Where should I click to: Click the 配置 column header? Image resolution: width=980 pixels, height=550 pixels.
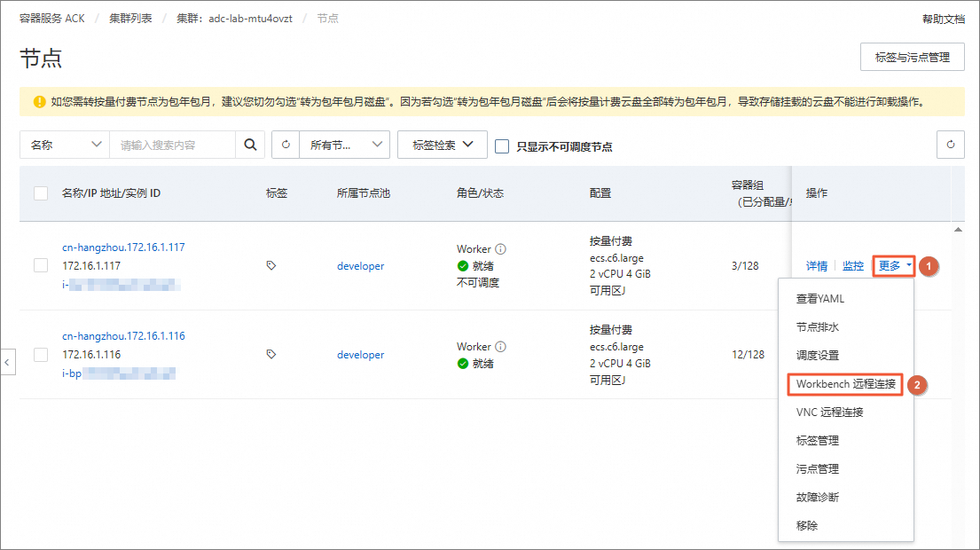[x=600, y=193]
